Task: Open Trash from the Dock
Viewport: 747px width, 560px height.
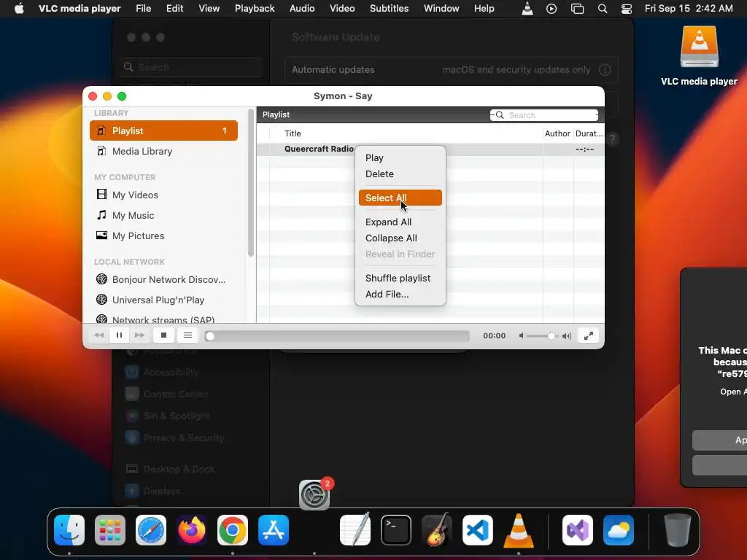Action: click(678, 529)
